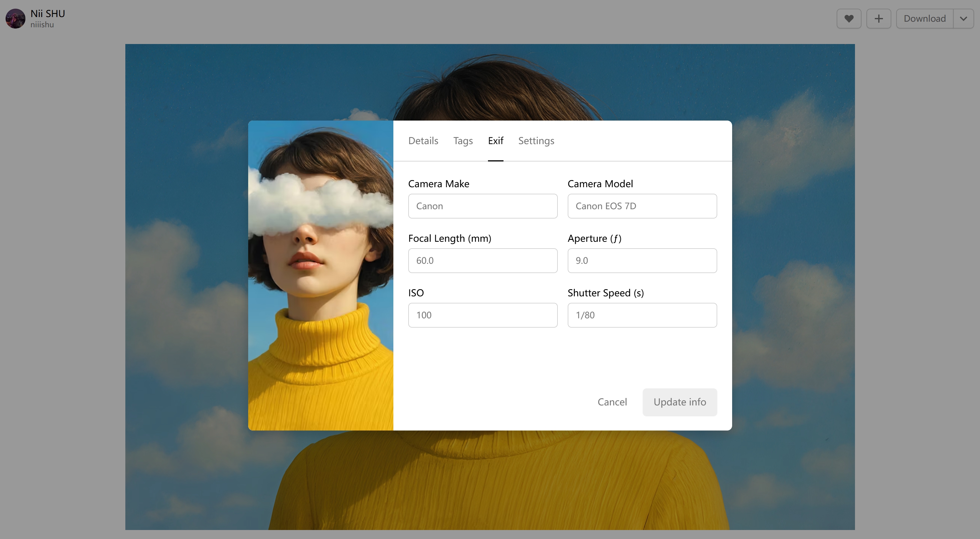Open the niiishu username link
Image resolution: width=980 pixels, height=539 pixels.
(x=42, y=25)
